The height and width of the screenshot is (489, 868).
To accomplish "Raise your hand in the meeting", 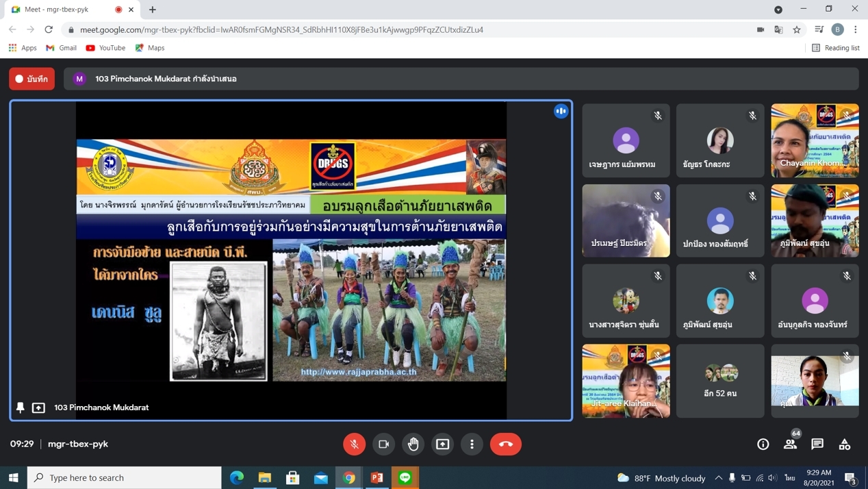I will point(413,444).
